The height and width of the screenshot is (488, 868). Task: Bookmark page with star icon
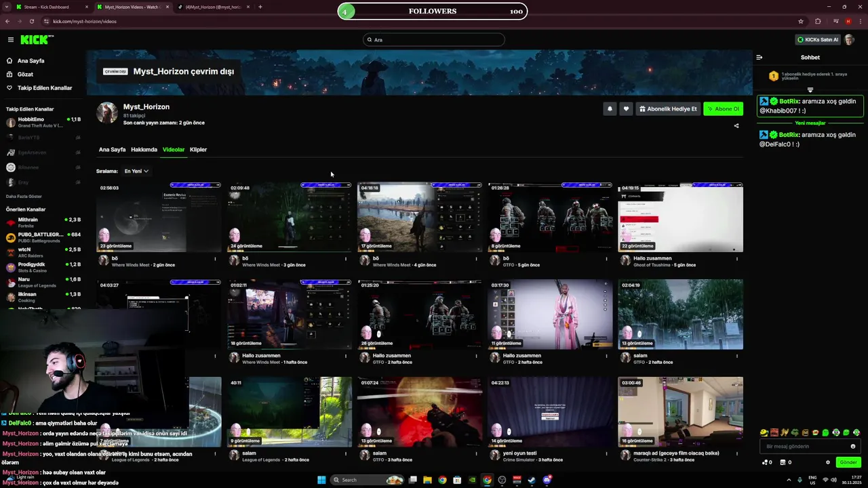pyautogui.click(x=801, y=21)
